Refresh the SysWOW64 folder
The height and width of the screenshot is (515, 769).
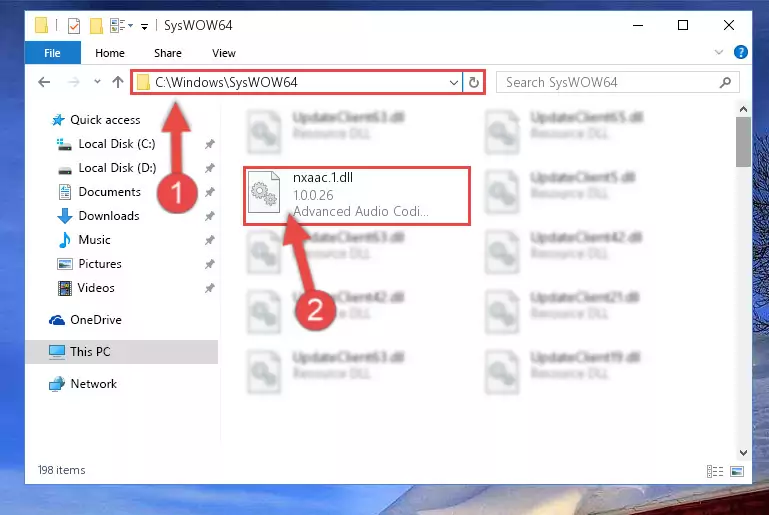pyautogui.click(x=473, y=82)
